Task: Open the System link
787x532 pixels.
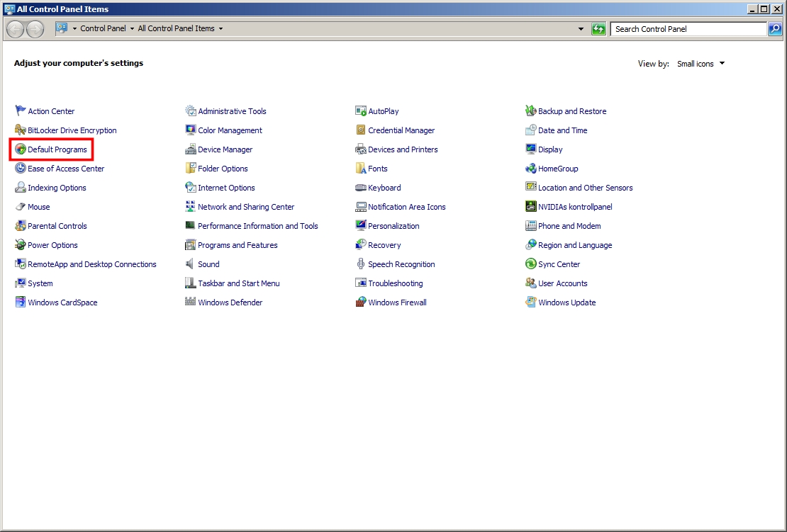Action: point(40,283)
